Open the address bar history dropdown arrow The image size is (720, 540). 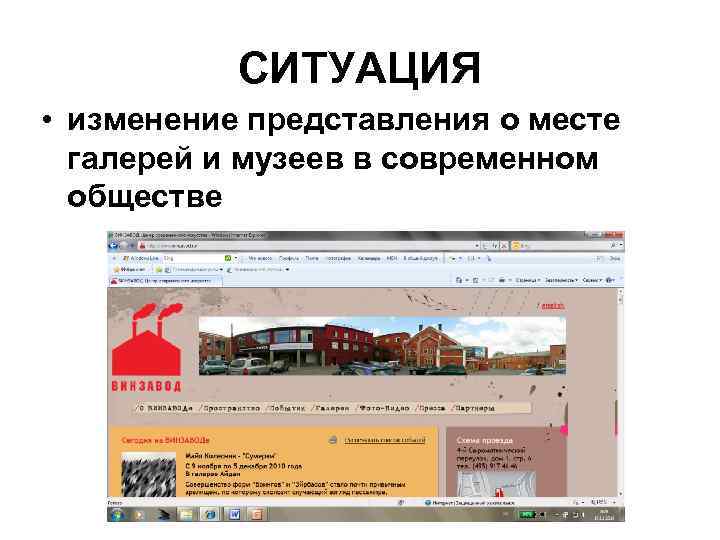(x=477, y=246)
